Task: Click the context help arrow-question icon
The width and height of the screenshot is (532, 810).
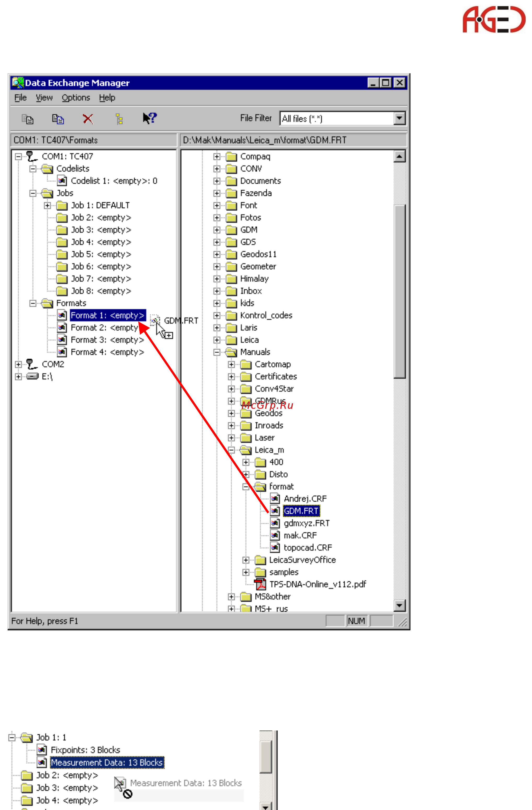Action: pos(150,118)
